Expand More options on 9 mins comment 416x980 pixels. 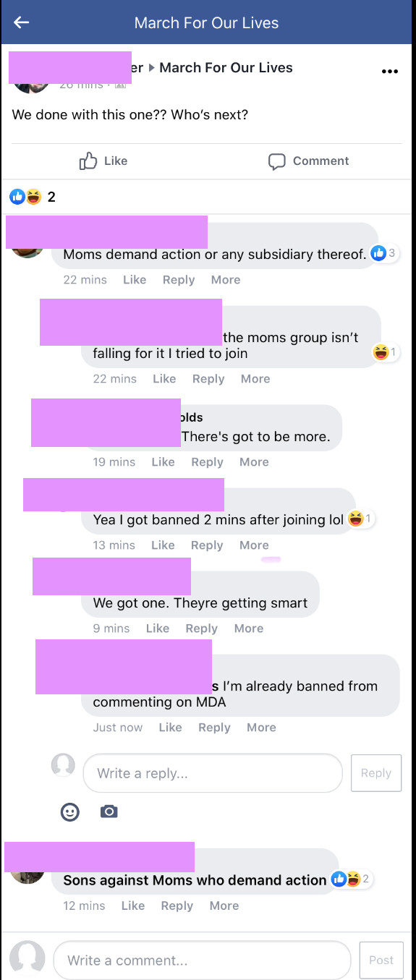[249, 629]
